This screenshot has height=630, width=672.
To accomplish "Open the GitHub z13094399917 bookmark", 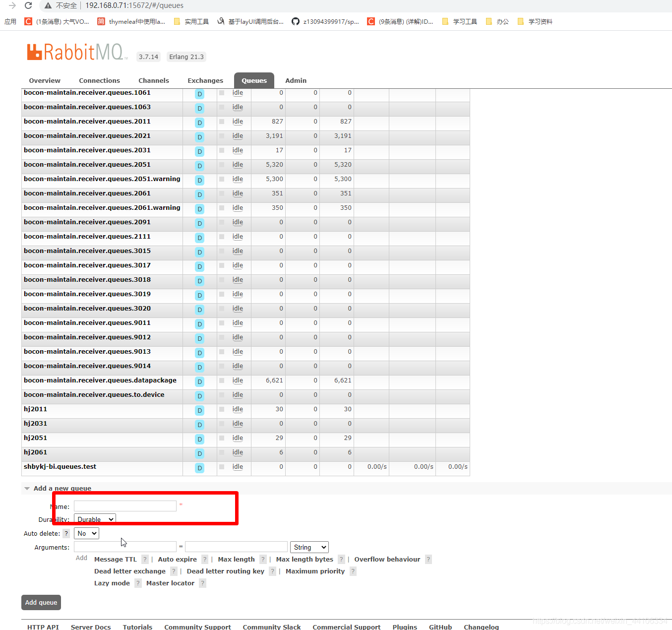I will 325,21.
